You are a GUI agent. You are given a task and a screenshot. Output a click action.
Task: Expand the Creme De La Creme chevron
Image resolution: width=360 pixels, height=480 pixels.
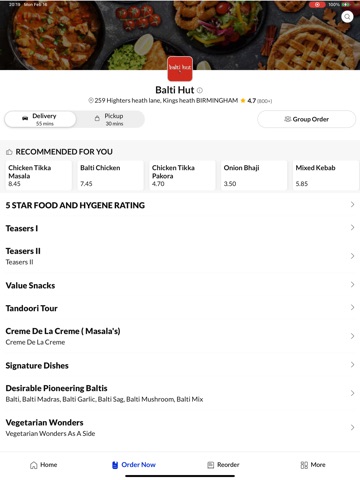click(x=352, y=336)
